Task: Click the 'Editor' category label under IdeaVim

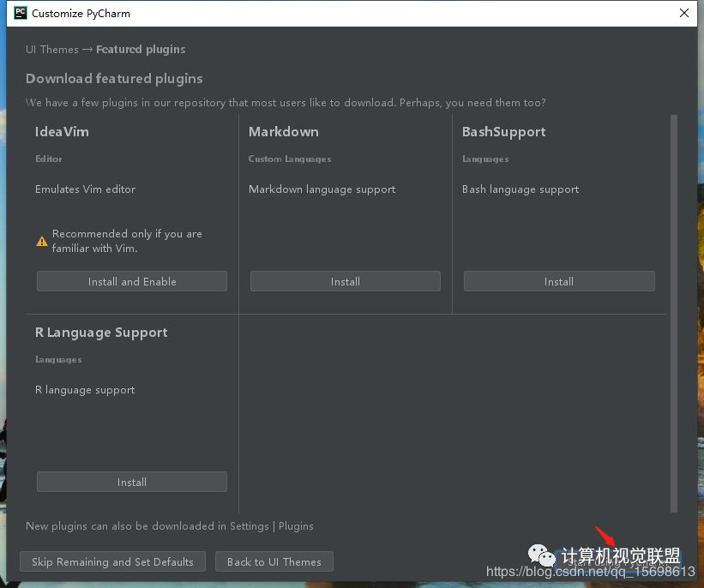Action: [49, 159]
